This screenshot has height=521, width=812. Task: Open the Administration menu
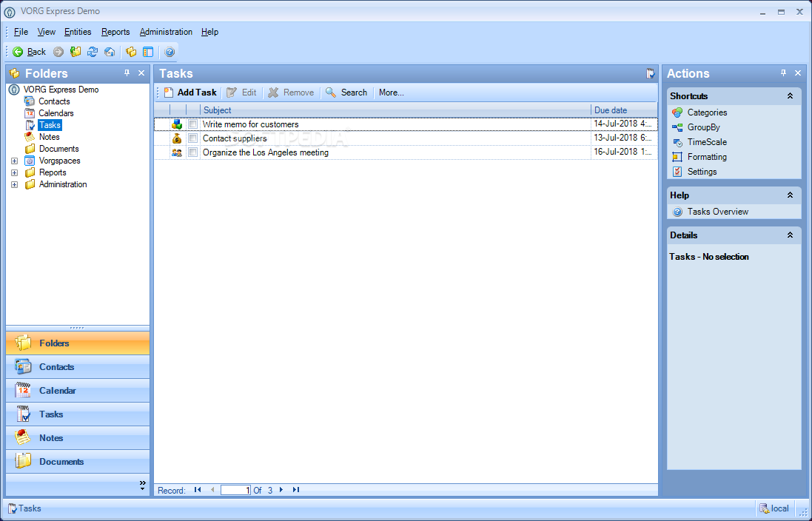tap(166, 32)
